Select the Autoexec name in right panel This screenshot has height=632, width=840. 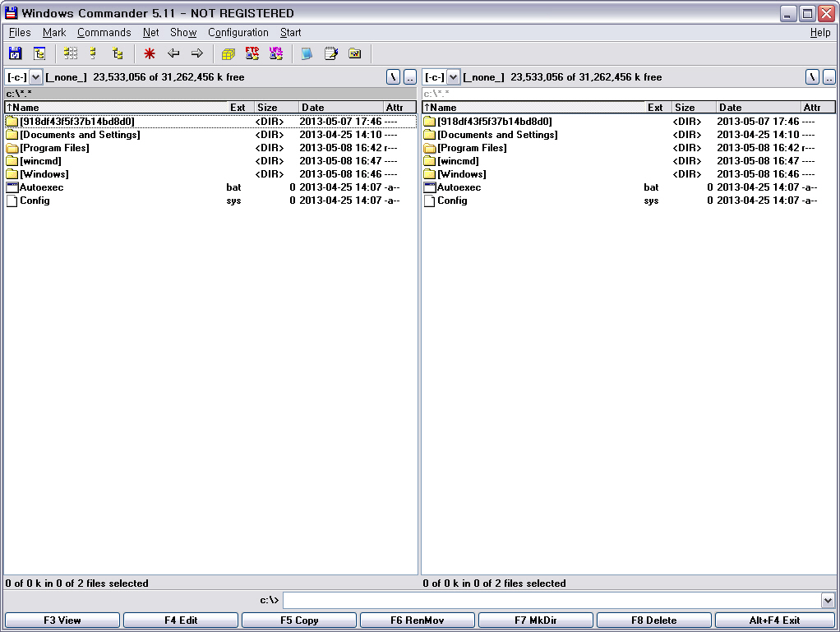[459, 187]
